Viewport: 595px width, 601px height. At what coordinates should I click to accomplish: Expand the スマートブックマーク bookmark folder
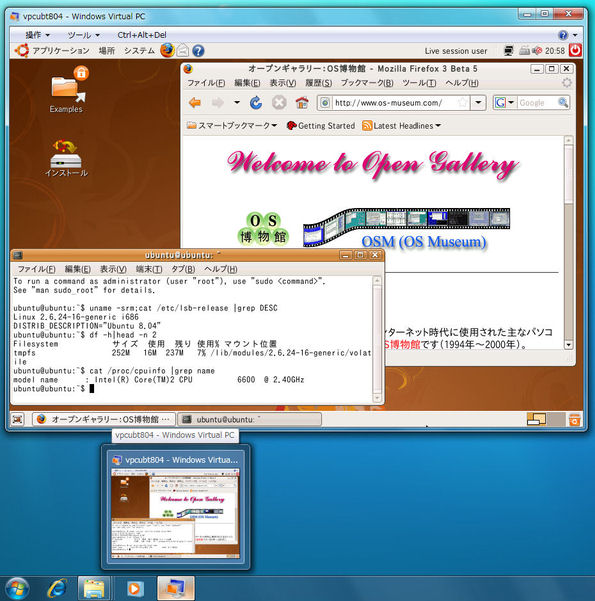click(232, 125)
